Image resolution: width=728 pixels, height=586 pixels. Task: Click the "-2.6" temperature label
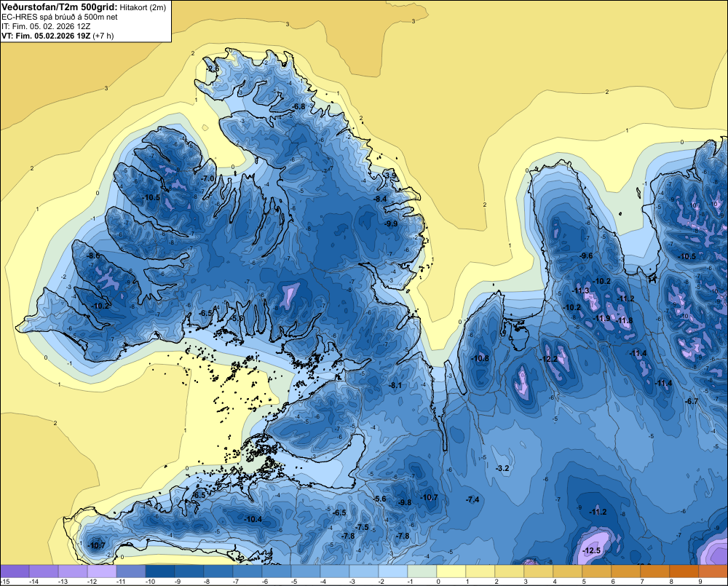pyautogui.click(x=213, y=68)
